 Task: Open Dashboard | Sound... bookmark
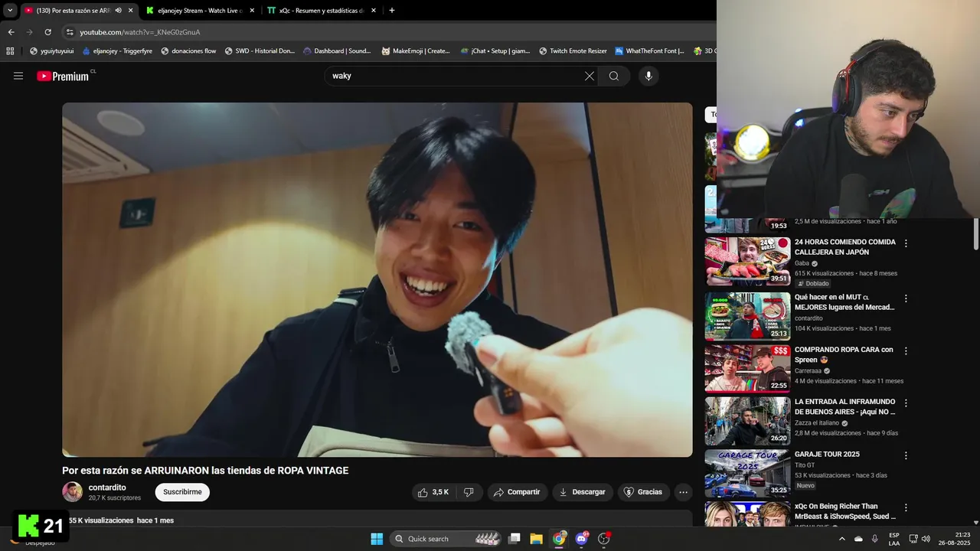337,51
